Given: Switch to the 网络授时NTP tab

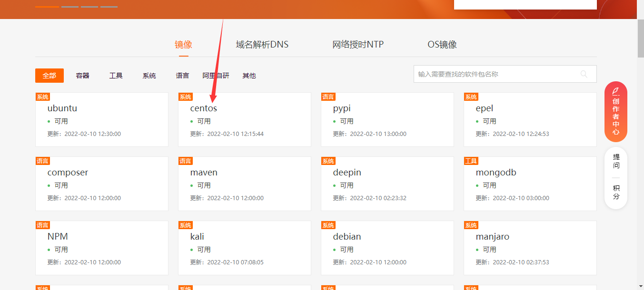Looking at the screenshot, I should [358, 45].
